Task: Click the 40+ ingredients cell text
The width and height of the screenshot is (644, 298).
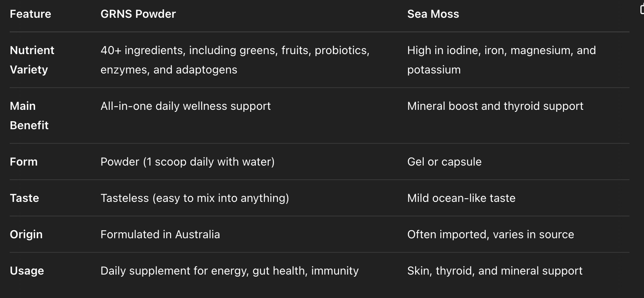Action: click(235, 60)
